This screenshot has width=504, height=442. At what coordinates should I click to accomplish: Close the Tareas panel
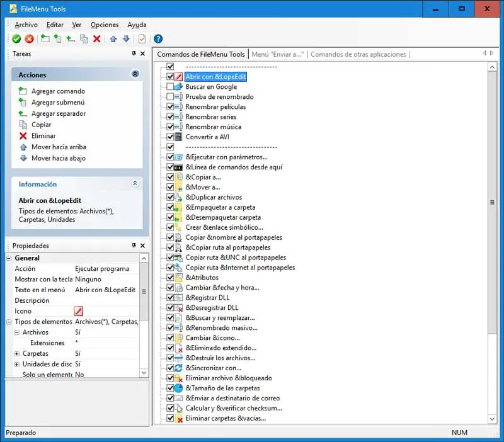pyautogui.click(x=143, y=54)
